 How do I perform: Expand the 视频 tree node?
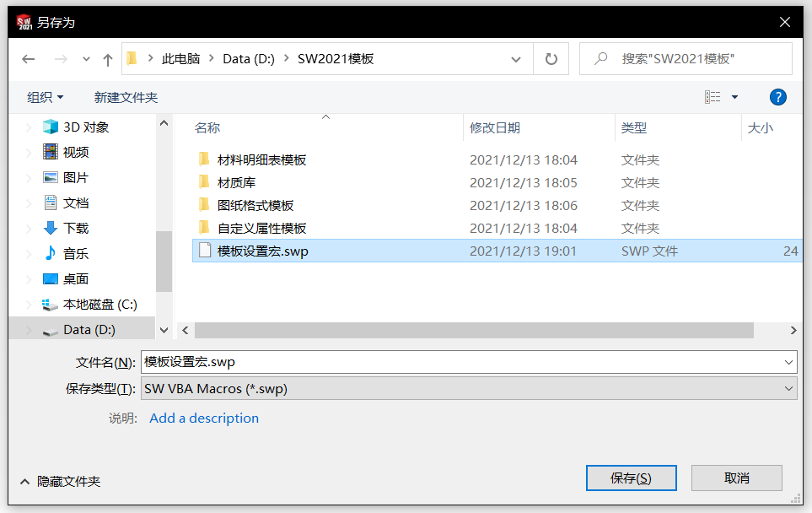(29, 153)
